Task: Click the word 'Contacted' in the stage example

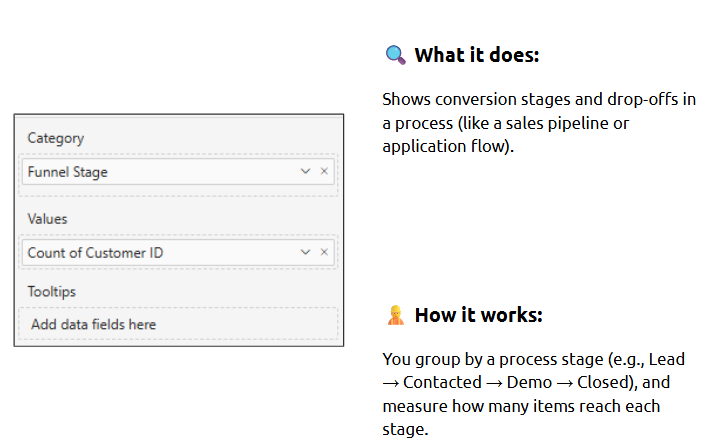Action: [x=442, y=383]
